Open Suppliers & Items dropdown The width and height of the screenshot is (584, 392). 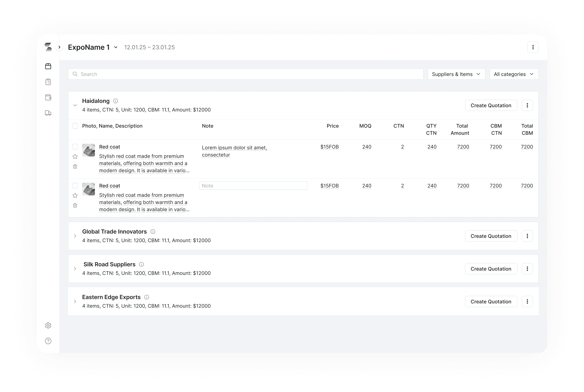click(x=456, y=74)
